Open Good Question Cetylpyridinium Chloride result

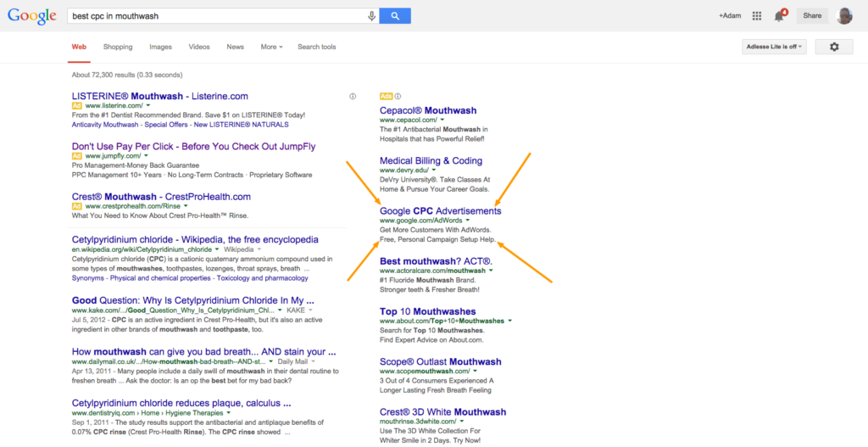click(x=193, y=301)
